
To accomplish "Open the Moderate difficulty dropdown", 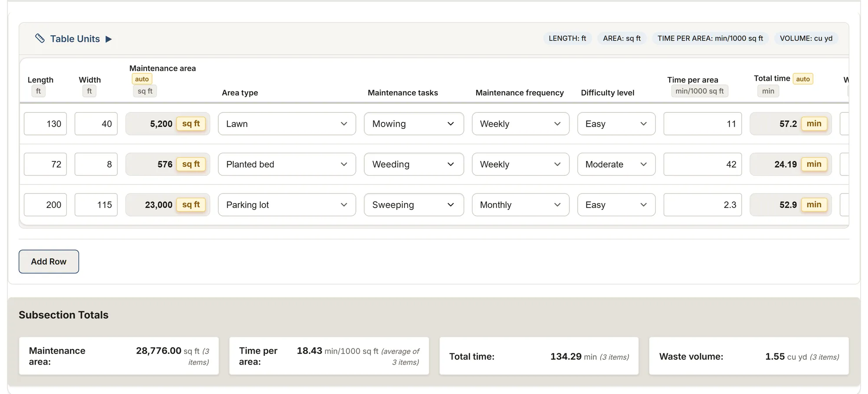I will (616, 164).
